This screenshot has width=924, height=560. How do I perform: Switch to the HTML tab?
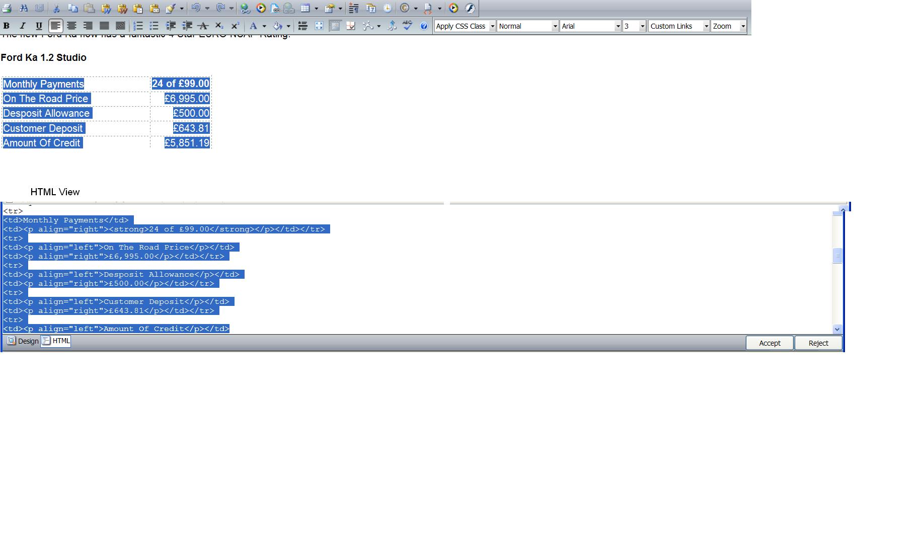tap(56, 341)
